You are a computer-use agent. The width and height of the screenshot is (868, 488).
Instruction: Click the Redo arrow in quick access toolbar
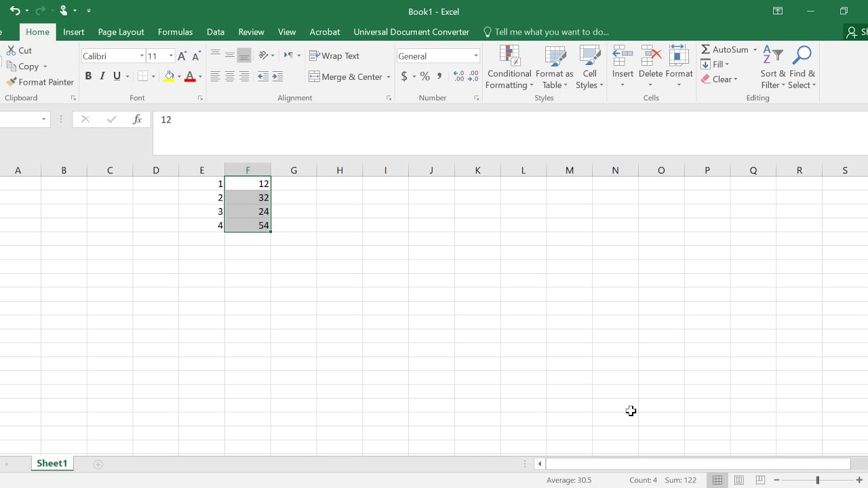[41, 11]
